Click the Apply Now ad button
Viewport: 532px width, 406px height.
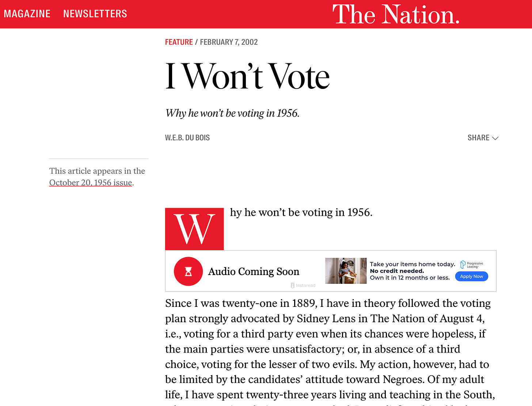click(x=471, y=277)
